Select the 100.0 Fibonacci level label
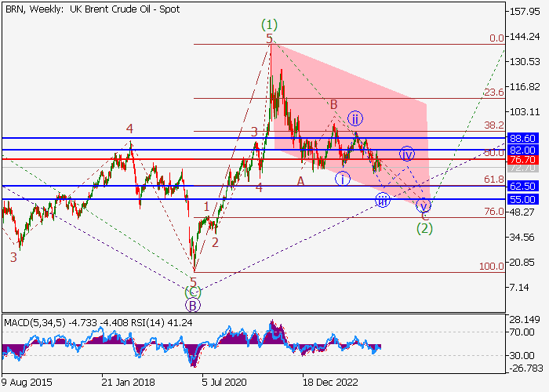The height and width of the screenshot is (392, 549). (x=492, y=266)
